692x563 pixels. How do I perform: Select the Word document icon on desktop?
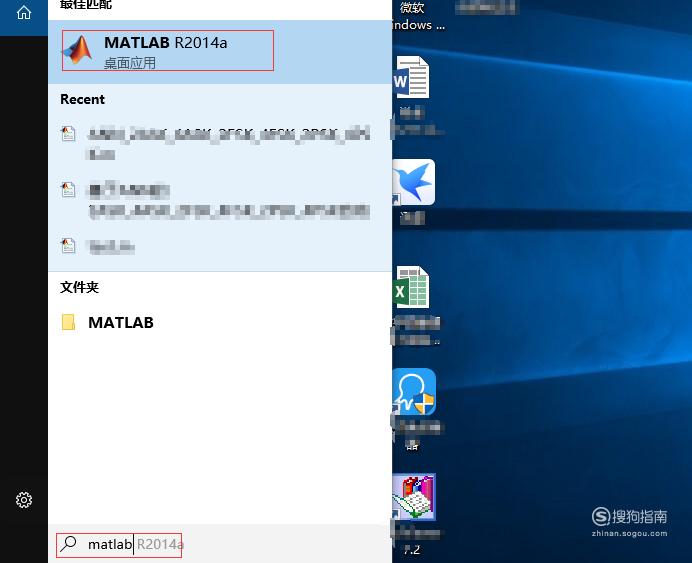pyautogui.click(x=411, y=77)
